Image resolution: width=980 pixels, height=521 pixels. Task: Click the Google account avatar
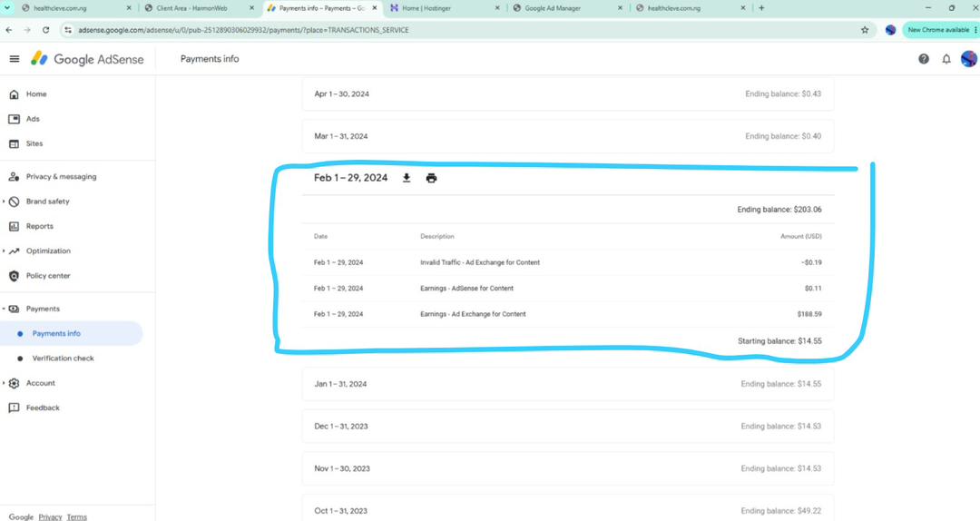(969, 59)
